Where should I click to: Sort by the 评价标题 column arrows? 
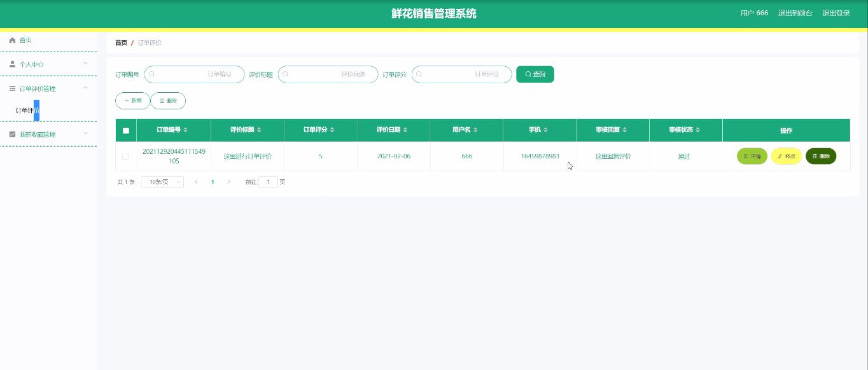pos(258,130)
